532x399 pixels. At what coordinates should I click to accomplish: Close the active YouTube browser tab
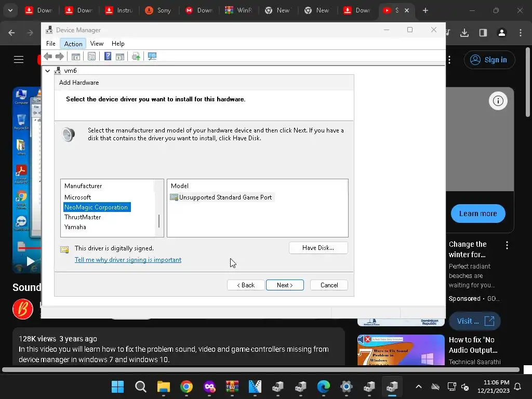point(406,10)
